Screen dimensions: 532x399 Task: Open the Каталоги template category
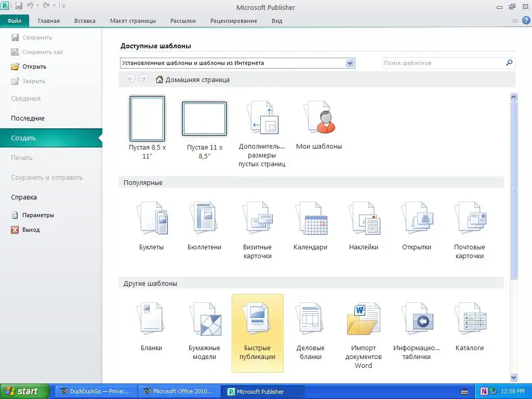pyautogui.click(x=470, y=319)
